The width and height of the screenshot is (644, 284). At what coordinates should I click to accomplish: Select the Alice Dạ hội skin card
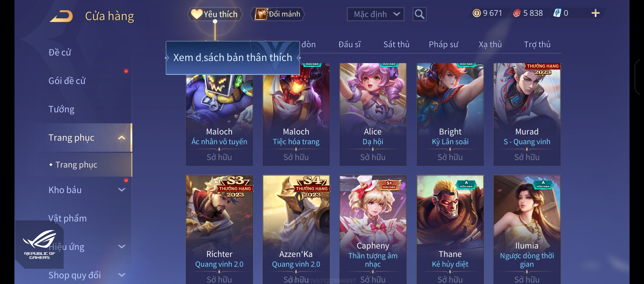[x=373, y=114]
